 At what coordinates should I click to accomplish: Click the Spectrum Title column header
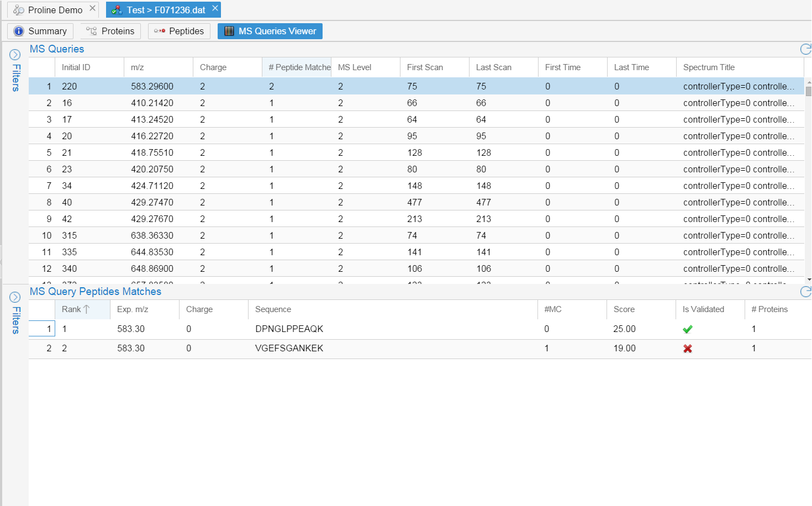[x=709, y=67]
